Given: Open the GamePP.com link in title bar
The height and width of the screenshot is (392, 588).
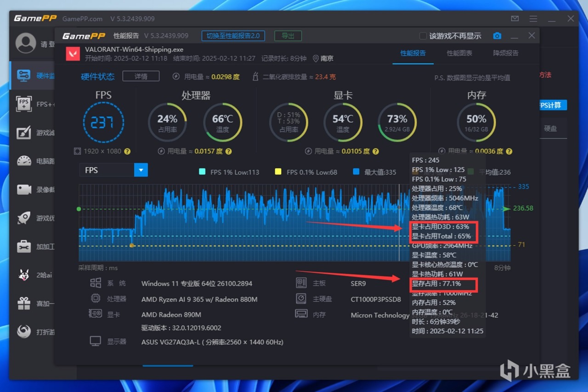Looking at the screenshot, I should coord(82,19).
